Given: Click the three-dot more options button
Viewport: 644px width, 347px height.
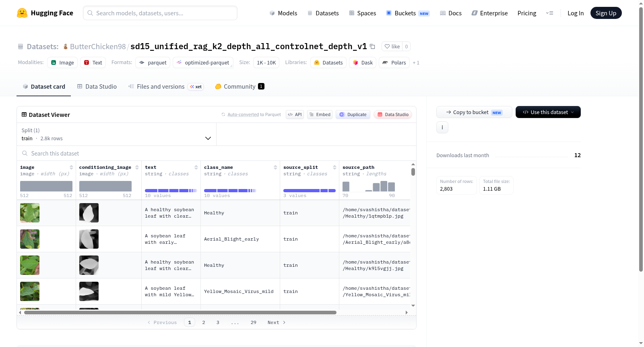Looking at the screenshot, I should (442, 127).
